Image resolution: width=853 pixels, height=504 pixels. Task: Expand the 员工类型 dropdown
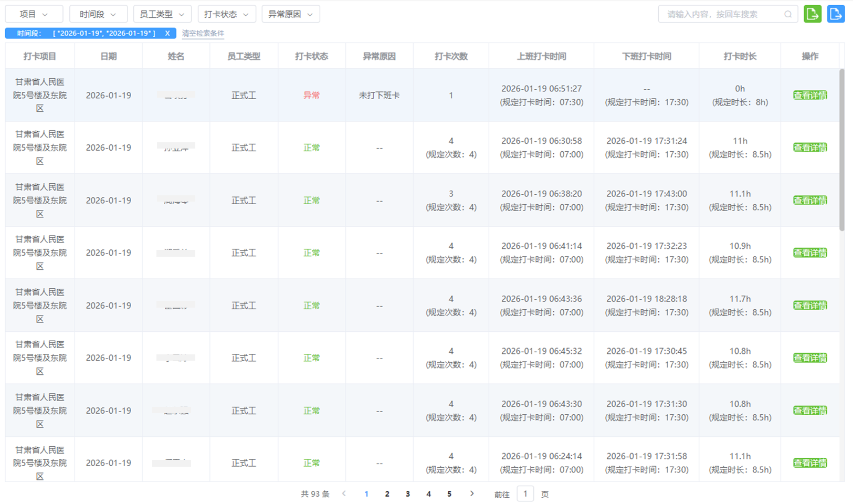(x=162, y=14)
